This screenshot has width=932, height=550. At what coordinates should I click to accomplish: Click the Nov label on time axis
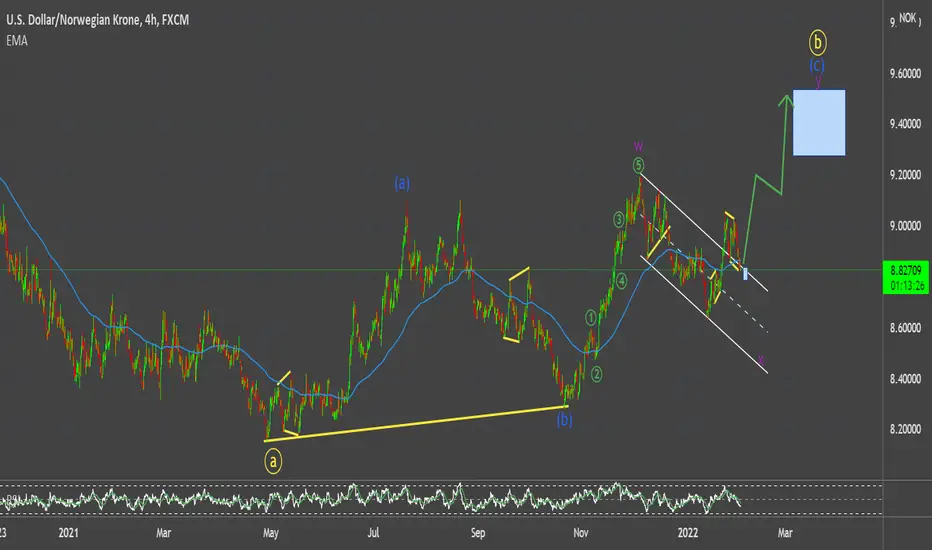click(581, 533)
